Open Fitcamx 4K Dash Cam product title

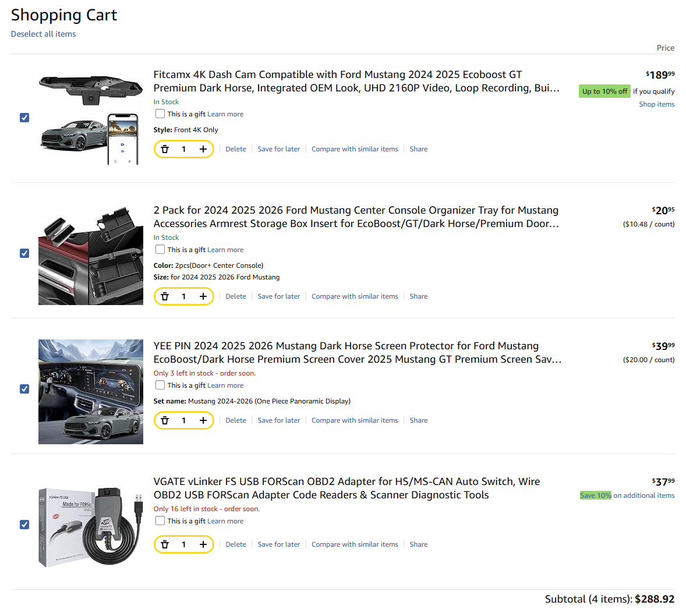tap(356, 82)
